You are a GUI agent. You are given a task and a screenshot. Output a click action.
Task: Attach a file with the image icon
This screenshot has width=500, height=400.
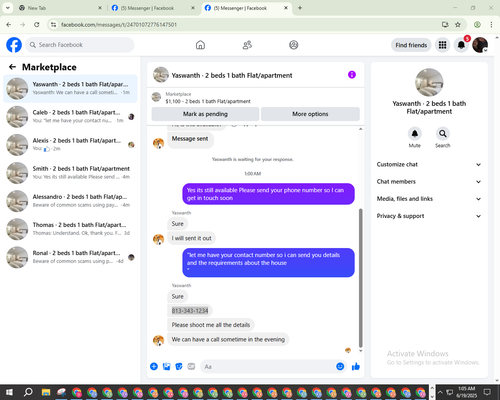coord(166,366)
